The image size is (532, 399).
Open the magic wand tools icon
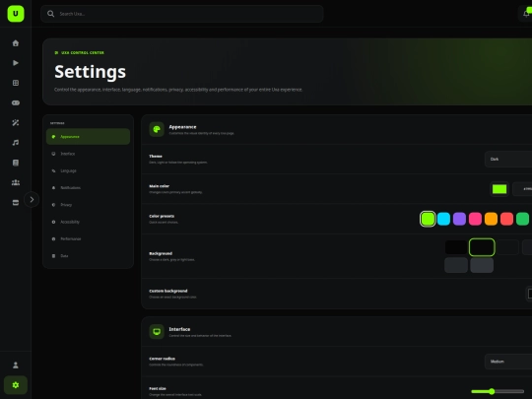point(16,123)
